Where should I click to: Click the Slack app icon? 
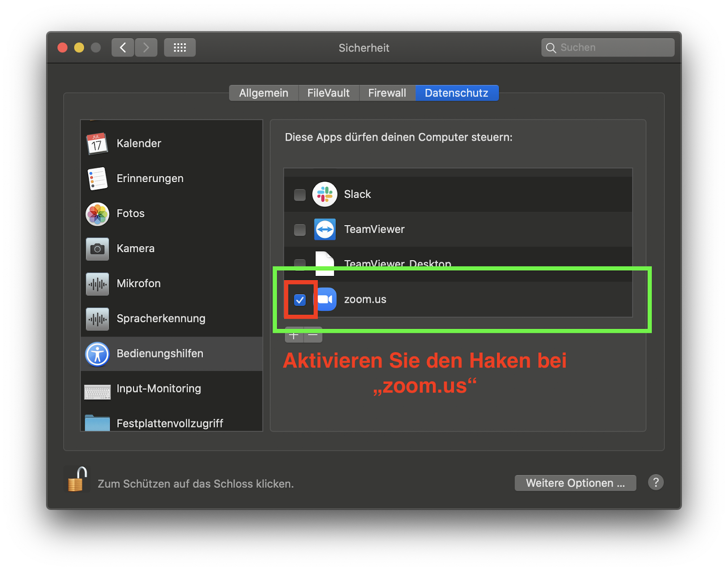tap(324, 194)
